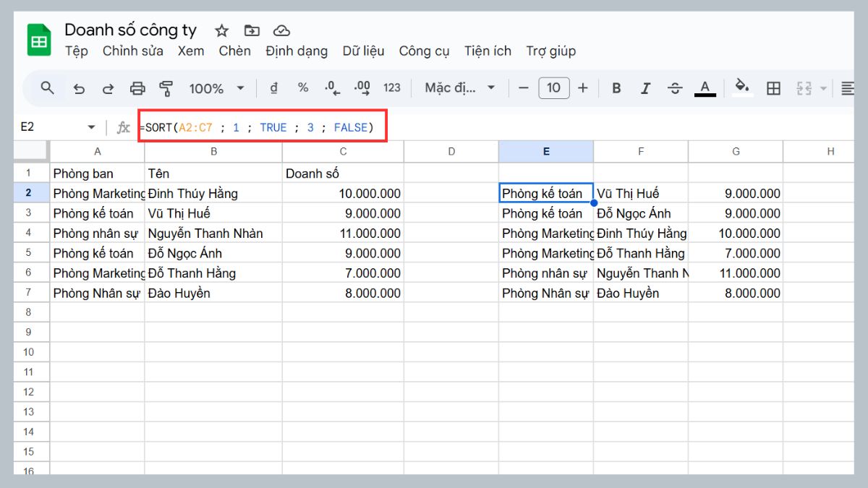Toggle strikethrough formatting
This screenshot has height=488, width=868.
pyautogui.click(x=674, y=87)
